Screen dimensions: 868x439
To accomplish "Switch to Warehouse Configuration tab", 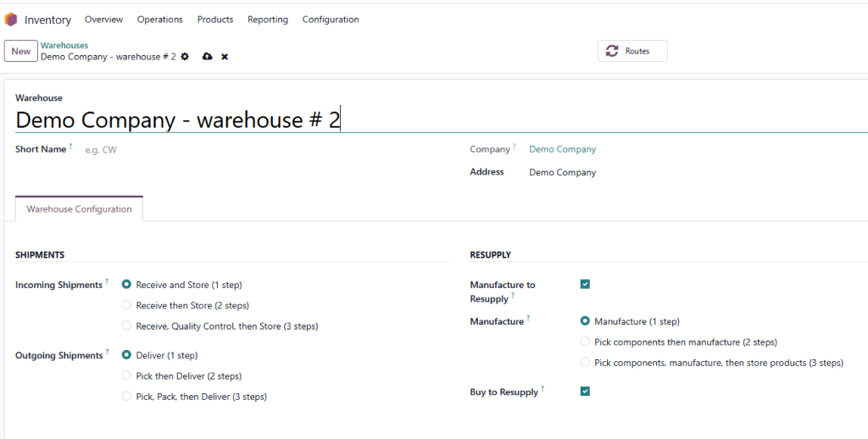I will coord(79,209).
